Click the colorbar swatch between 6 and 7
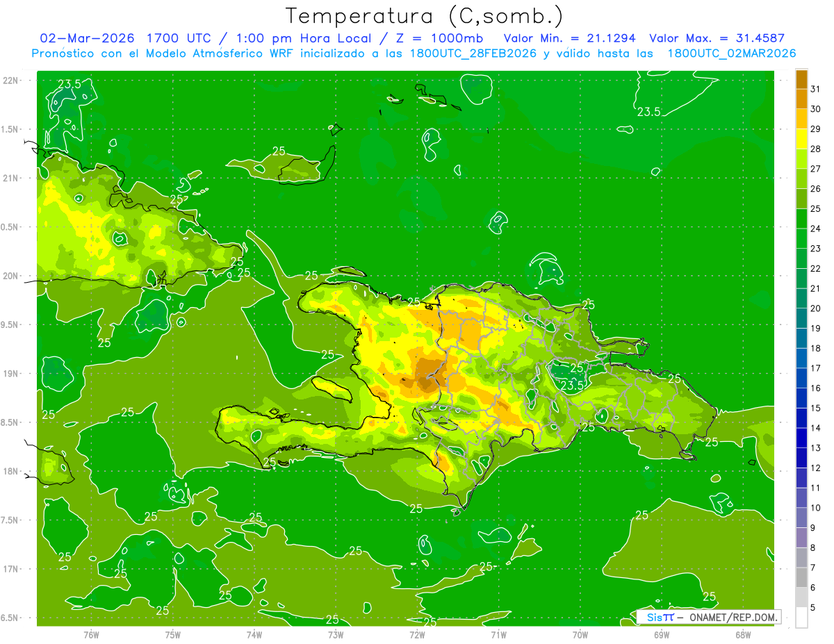The image size is (834, 644). pyautogui.click(x=801, y=578)
